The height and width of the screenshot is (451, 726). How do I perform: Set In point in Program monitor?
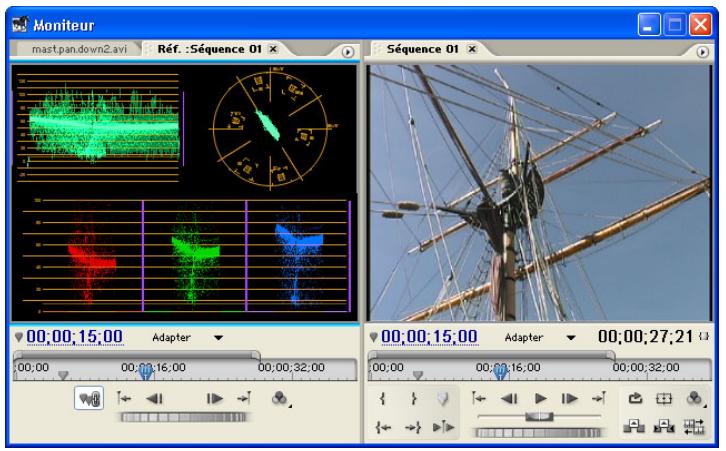pos(382,399)
